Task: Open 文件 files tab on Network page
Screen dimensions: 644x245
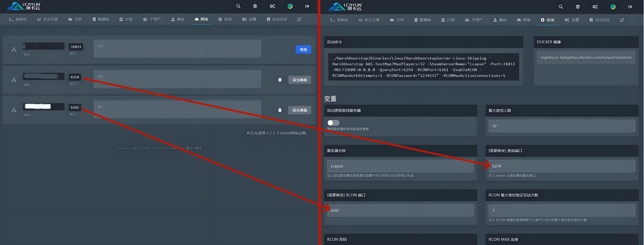Action: click(x=75, y=19)
